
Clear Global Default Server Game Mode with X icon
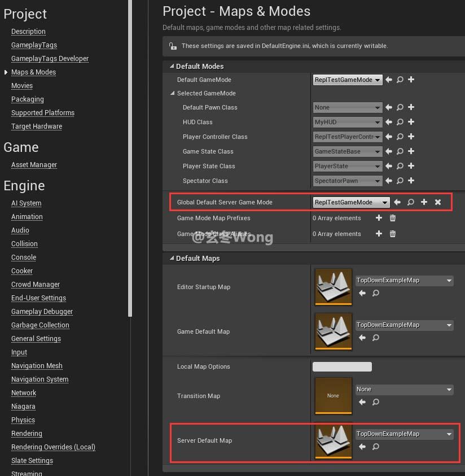click(438, 202)
